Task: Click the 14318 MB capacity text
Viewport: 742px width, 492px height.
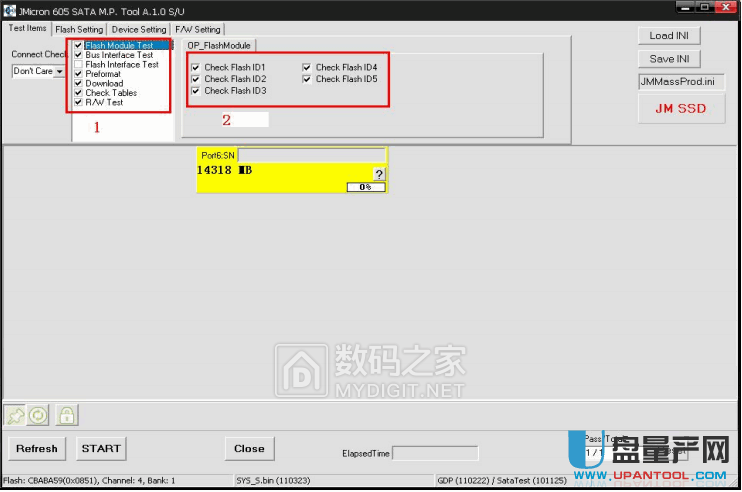Action: pyautogui.click(x=224, y=170)
